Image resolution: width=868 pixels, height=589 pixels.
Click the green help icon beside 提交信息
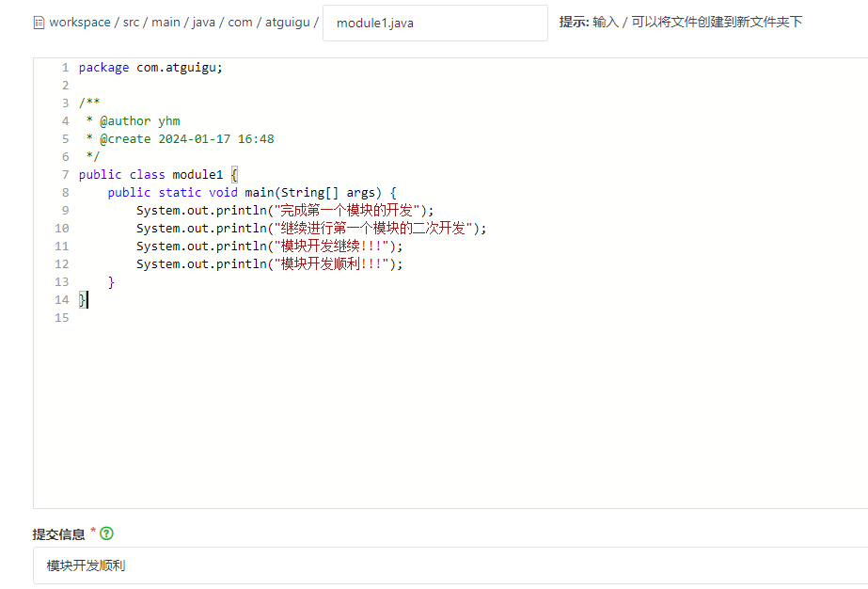(x=106, y=534)
